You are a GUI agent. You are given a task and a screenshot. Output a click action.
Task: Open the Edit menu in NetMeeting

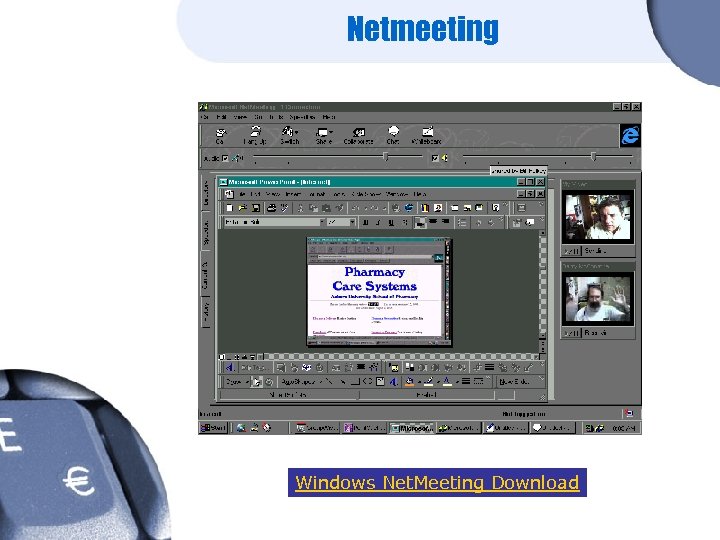[x=221, y=117]
